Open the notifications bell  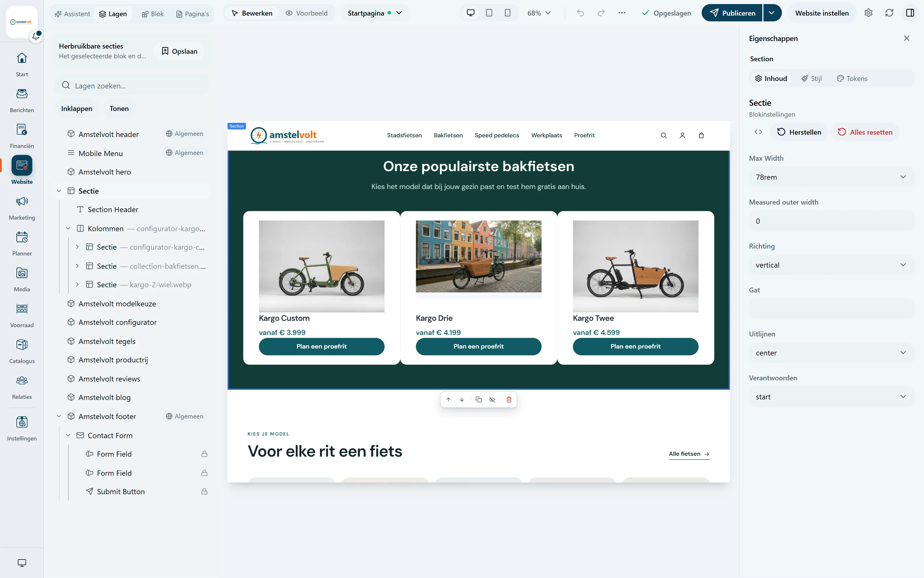[36, 36]
